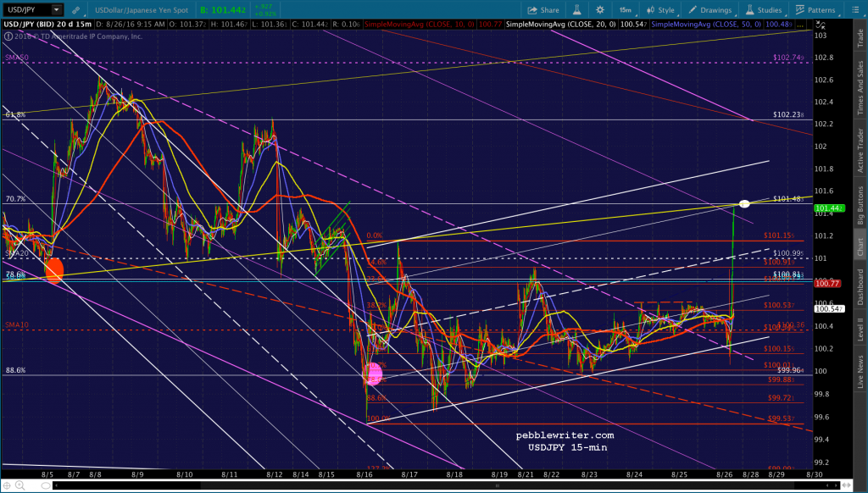Screen dimensions: 868x493
Task: Open the flask thinkScript tool icon
Action: click(576, 10)
